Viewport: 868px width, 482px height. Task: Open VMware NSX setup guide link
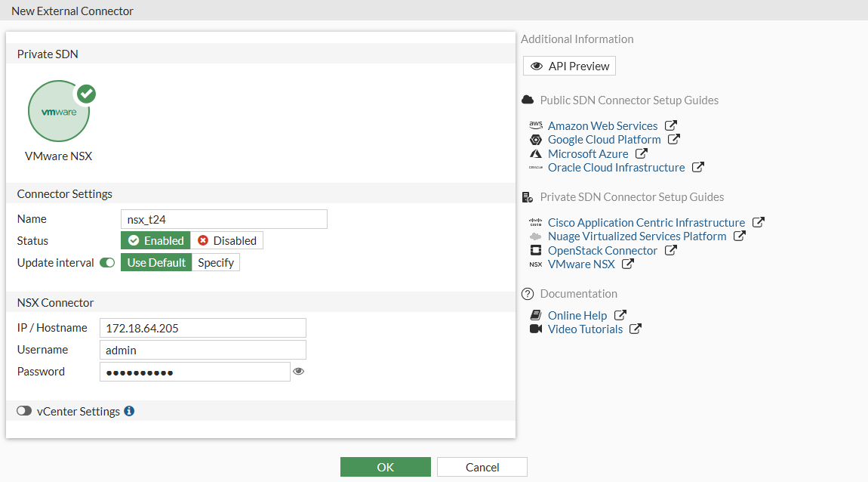581,264
